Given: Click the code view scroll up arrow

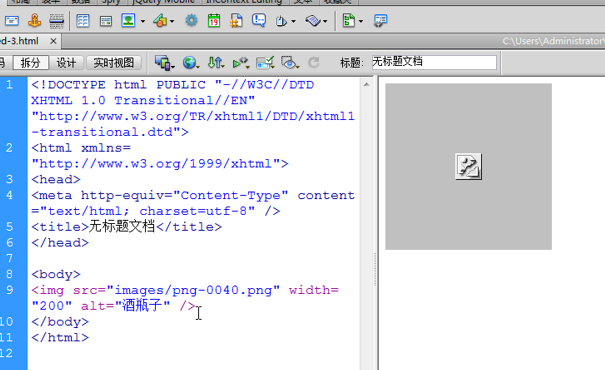Looking at the screenshot, I should [x=366, y=84].
